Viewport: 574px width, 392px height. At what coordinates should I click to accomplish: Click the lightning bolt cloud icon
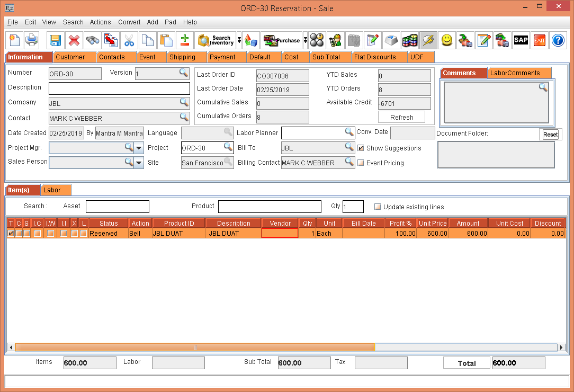[428, 40]
